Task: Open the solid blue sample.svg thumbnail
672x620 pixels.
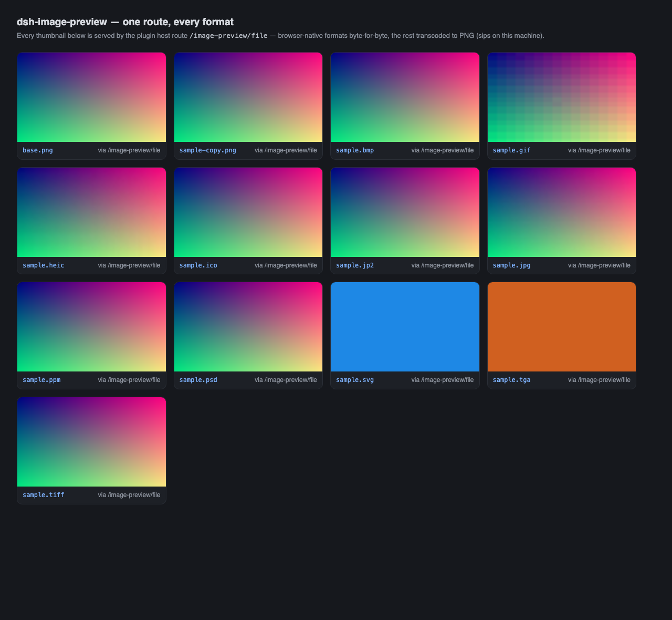Action: [x=405, y=327]
